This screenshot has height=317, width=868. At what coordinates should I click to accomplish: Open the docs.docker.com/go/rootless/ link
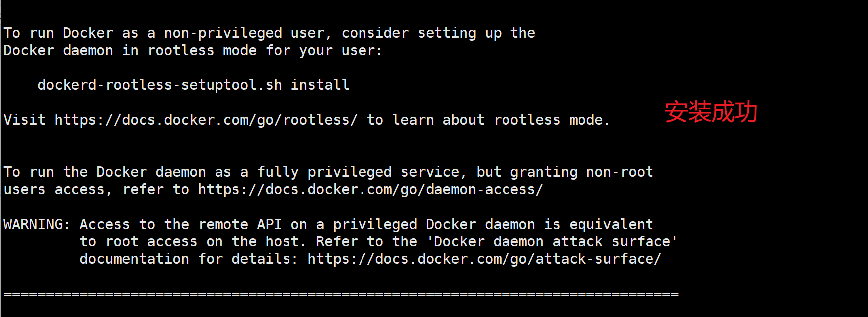click(x=206, y=120)
